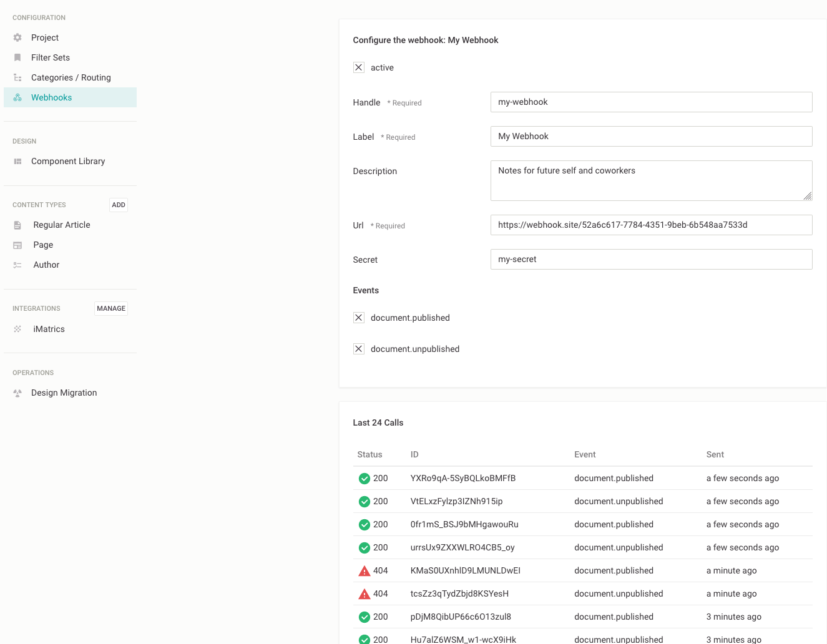Click the ADD content types button
Image resolution: width=827 pixels, height=644 pixels.
119,205
